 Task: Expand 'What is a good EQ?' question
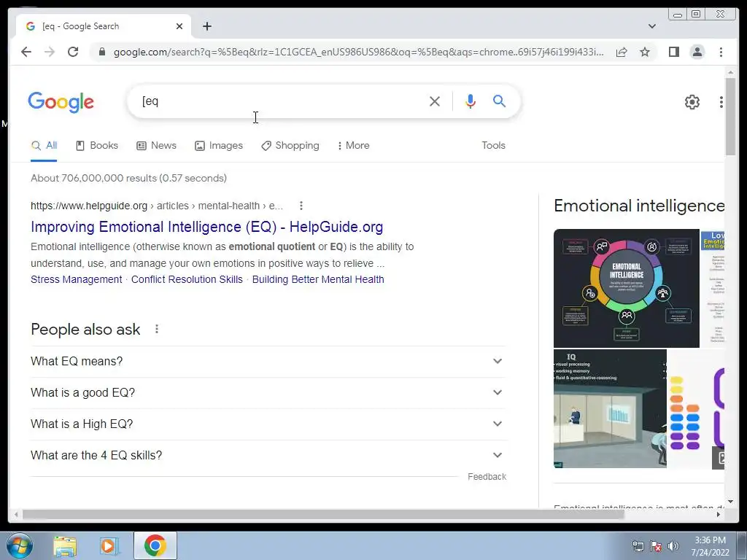268,393
